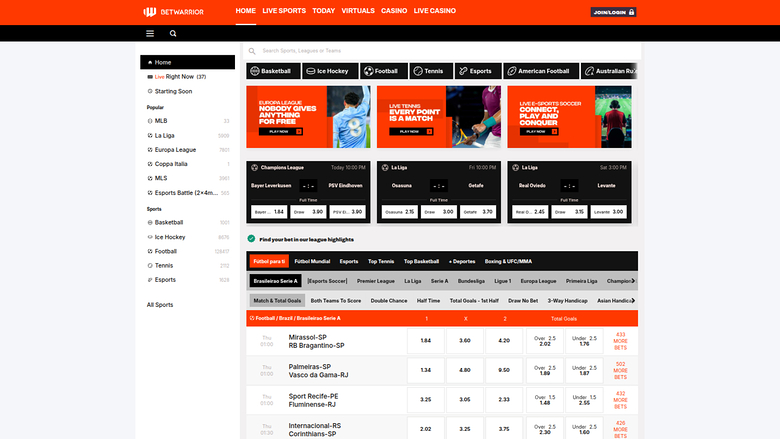Click the BetWarrior logo
780x439 pixels.
click(174, 12)
